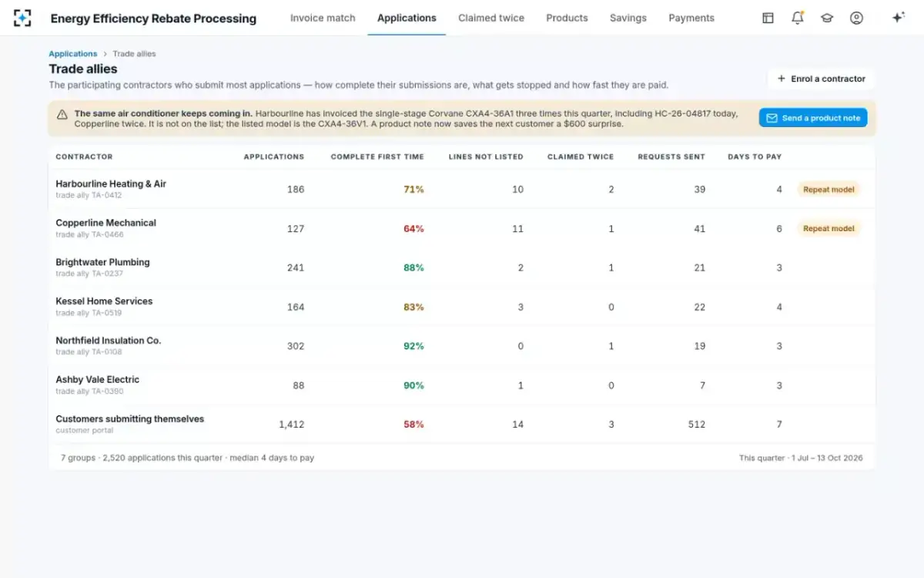
Task: Sort by Requests Sent column header
Action: [671, 157]
